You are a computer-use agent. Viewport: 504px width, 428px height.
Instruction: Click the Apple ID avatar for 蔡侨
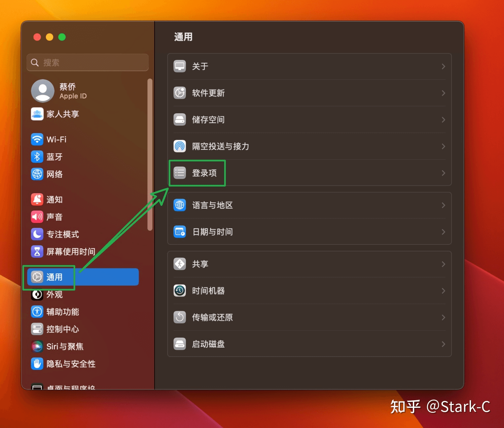pos(43,91)
